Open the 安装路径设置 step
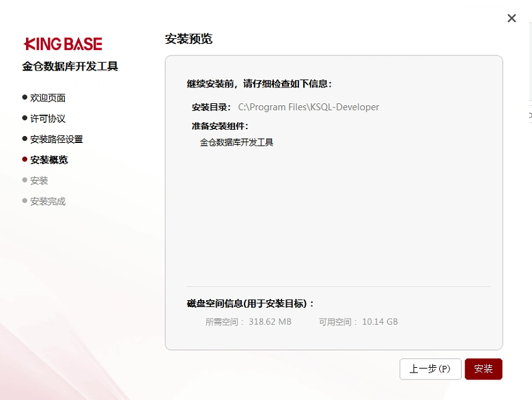532x400 pixels. point(56,139)
